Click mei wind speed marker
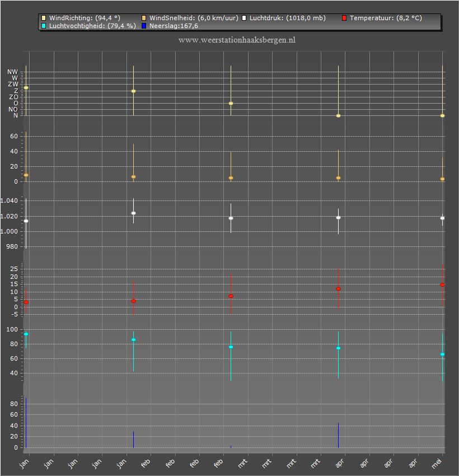 442,179
